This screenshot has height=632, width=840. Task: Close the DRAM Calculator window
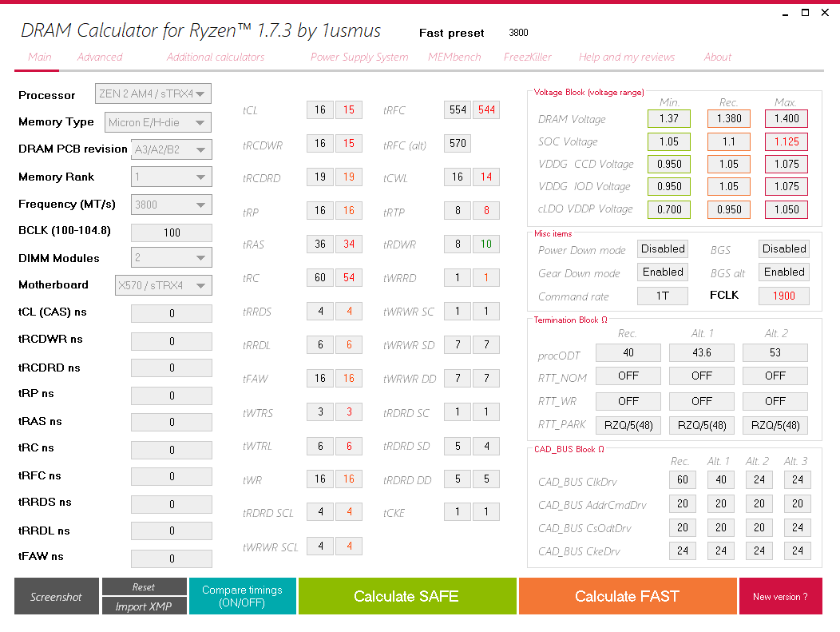[825, 13]
